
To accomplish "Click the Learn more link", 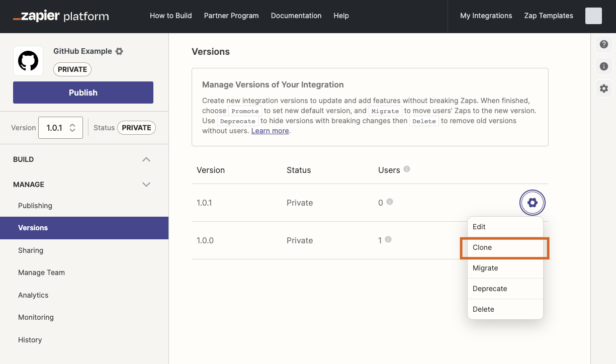I will point(270,131).
